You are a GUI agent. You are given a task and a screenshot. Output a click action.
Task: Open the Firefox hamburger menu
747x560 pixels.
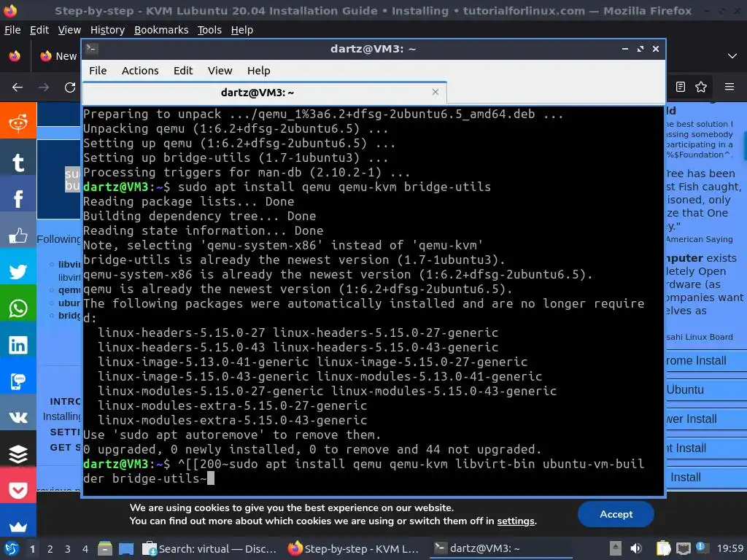(729, 87)
